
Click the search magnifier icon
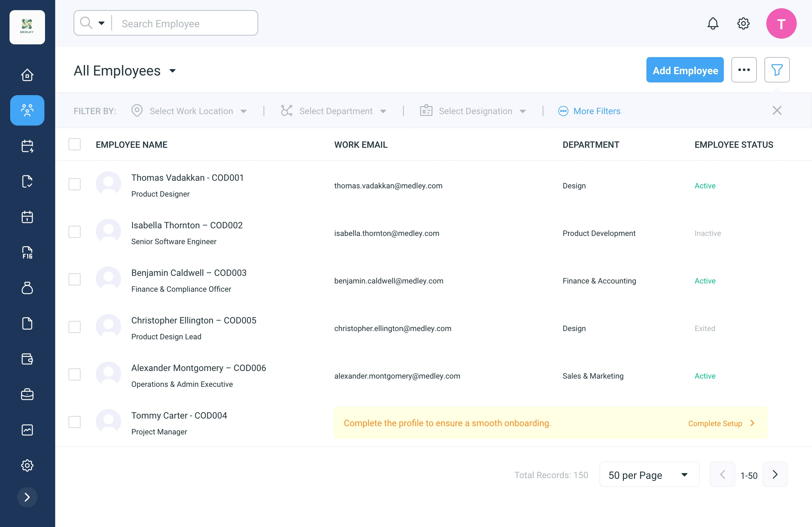(86, 23)
